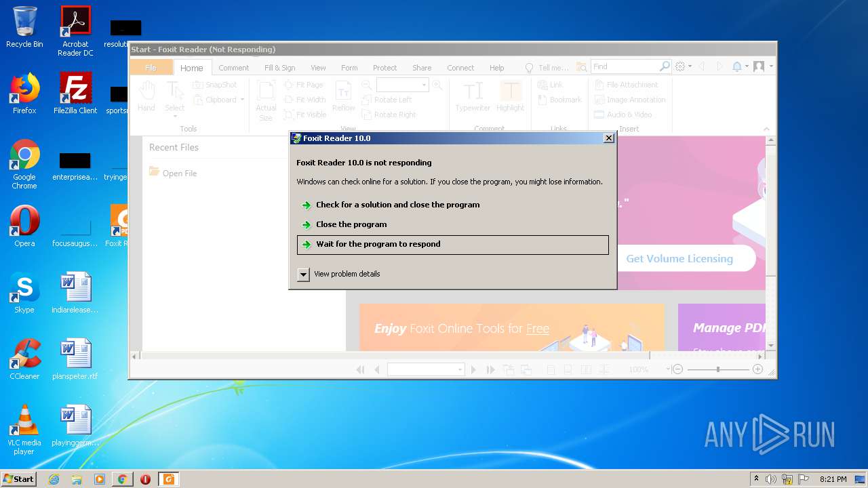Click the Foxit Reader taskbar button
Viewport: 868px width, 488px height.
(168, 479)
